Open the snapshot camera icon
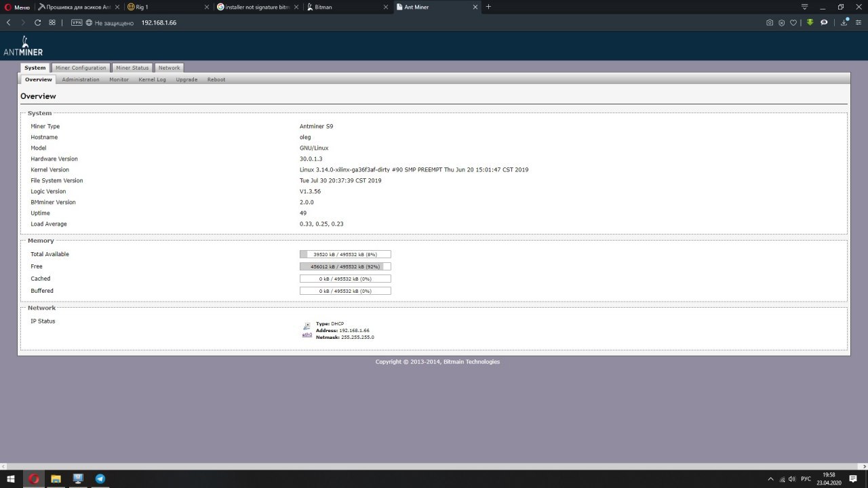868x488 pixels. click(x=770, y=22)
